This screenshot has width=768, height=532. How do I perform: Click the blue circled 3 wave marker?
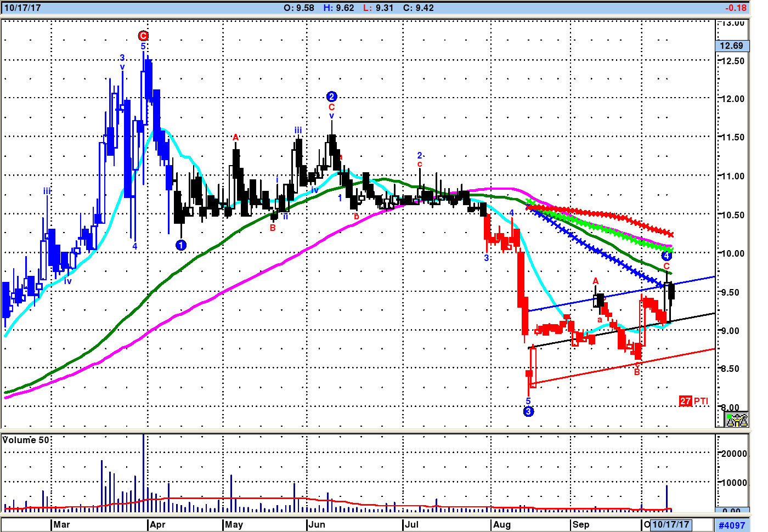point(528,411)
